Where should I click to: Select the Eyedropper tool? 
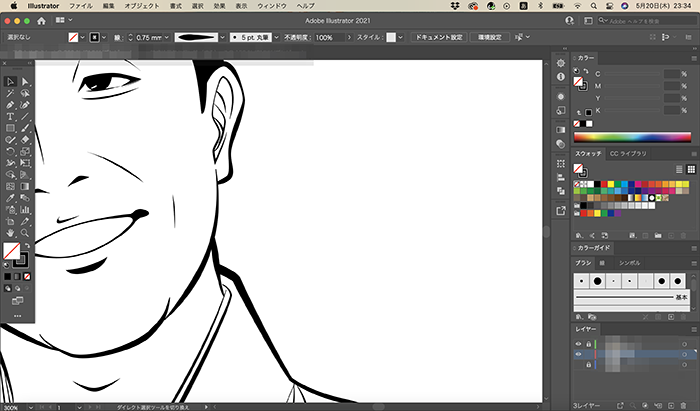click(x=10, y=198)
